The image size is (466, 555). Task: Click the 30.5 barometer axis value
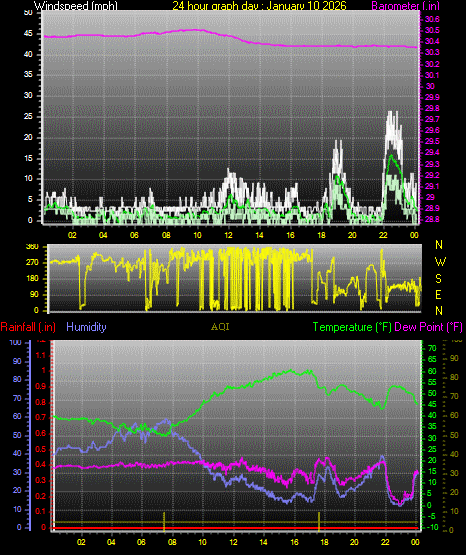point(432,30)
